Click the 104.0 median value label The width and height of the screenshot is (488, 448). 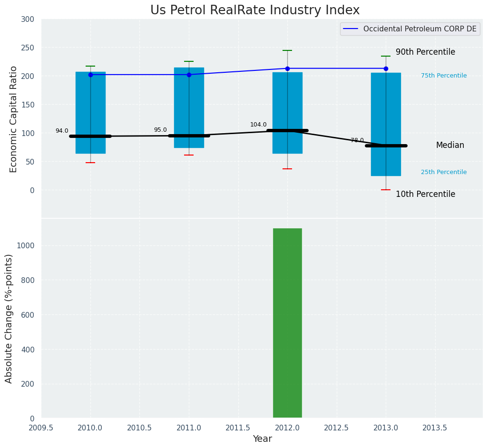tap(258, 125)
